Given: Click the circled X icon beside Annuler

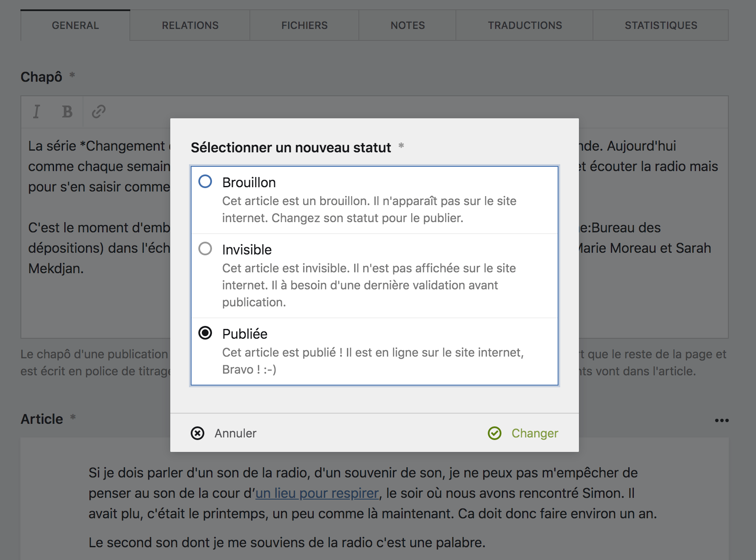Looking at the screenshot, I should [x=197, y=433].
